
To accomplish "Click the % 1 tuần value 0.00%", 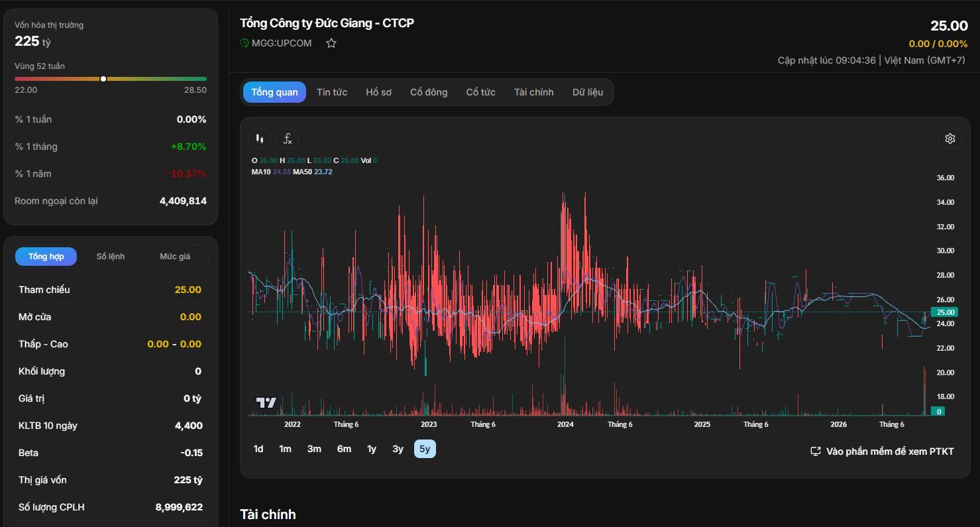I will 191,119.
